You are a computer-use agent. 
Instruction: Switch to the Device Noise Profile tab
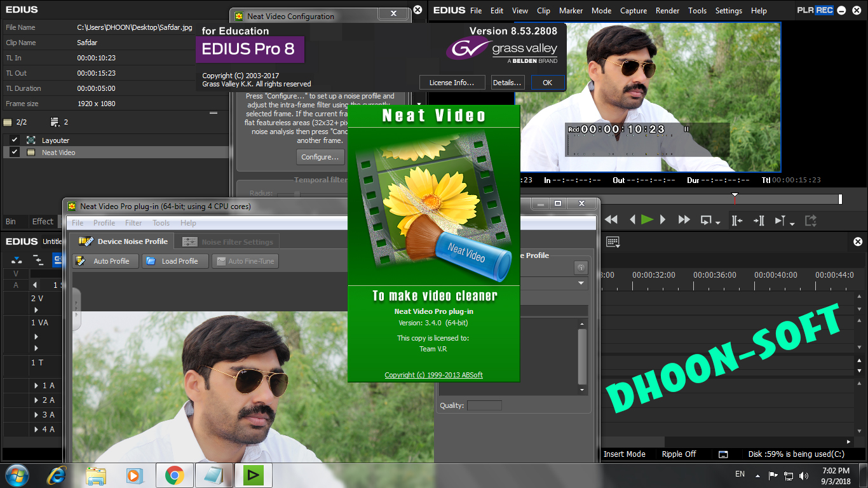122,241
